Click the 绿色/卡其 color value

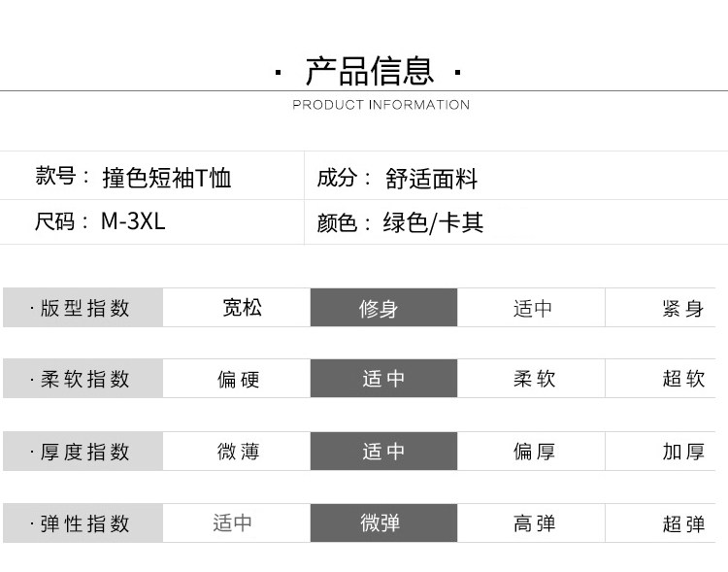(x=433, y=222)
